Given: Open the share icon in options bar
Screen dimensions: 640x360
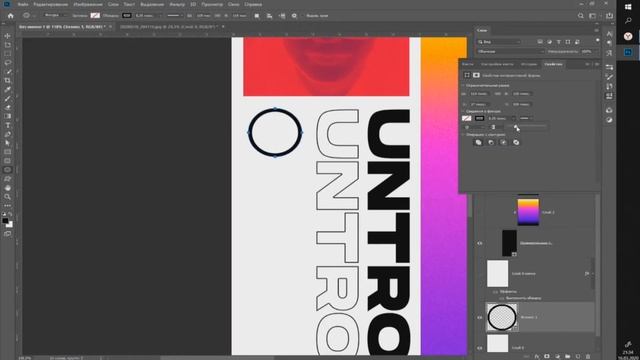Looking at the screenshot, I should 609,16.
